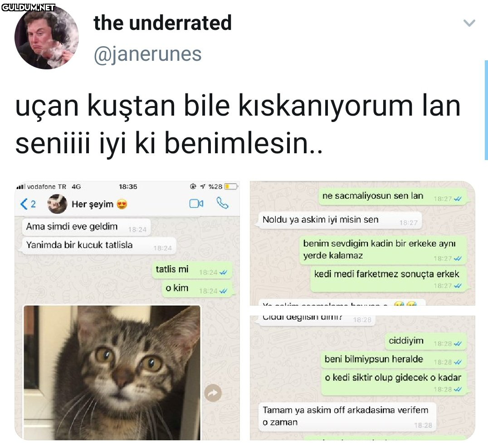Select the 'ciddiyim' message bubble

click(426, 341)
